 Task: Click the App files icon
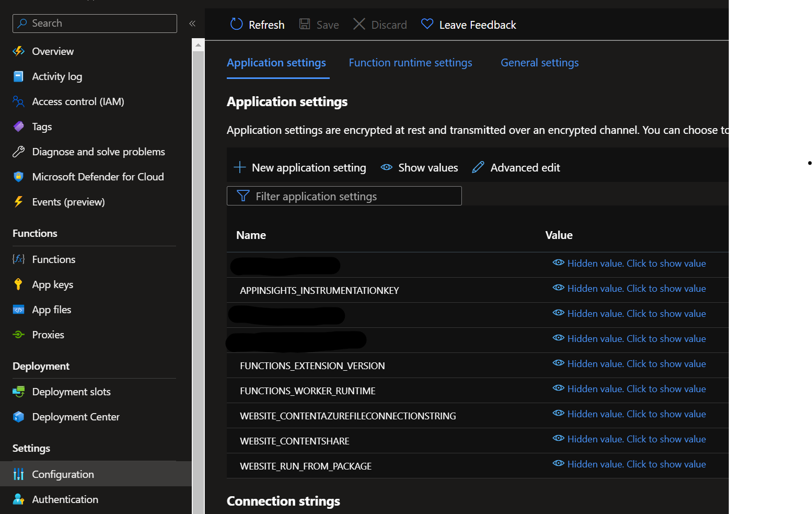pyautogui.click(x=19, y=310)
